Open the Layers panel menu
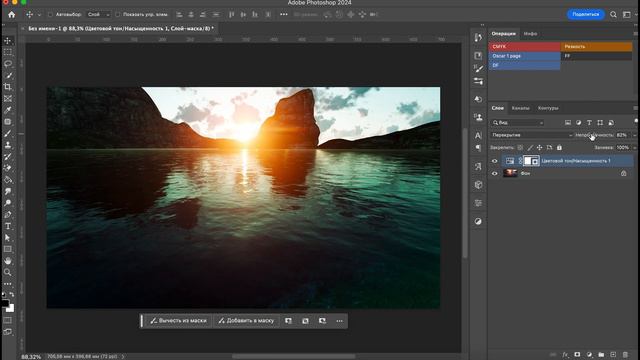 point(636,108)
